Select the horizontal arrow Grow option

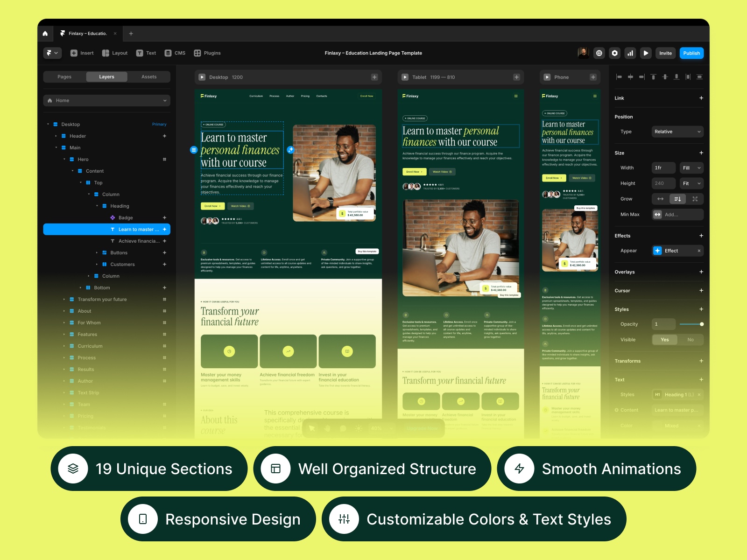661,199
